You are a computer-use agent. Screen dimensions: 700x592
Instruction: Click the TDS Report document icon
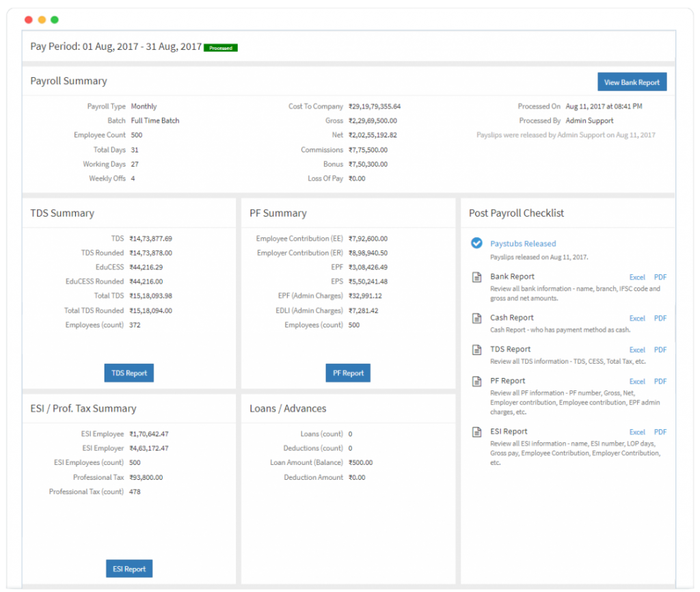[x=476, y=349]
